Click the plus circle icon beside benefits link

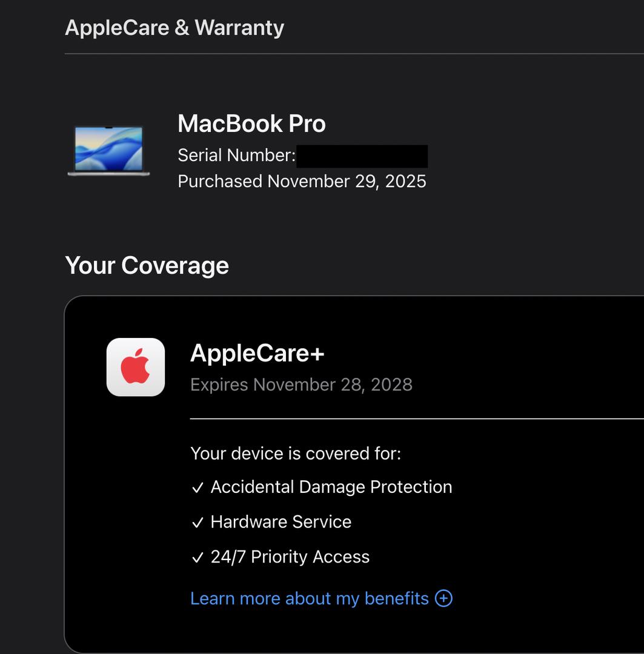(x=444, y=598)
